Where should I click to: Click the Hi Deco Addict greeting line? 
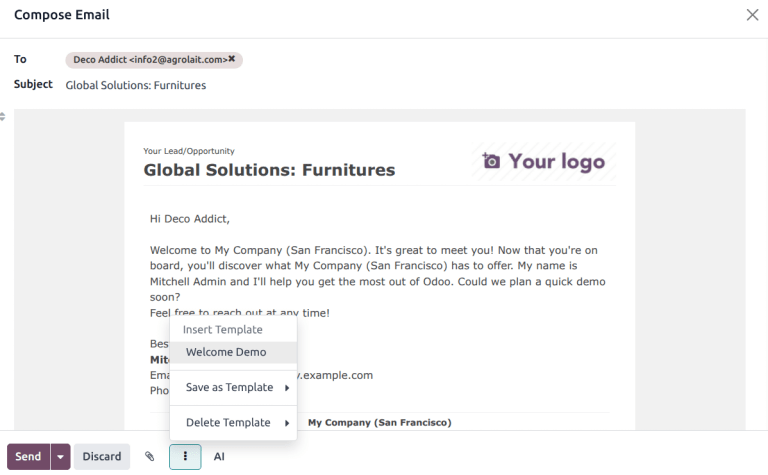point(189,218)
